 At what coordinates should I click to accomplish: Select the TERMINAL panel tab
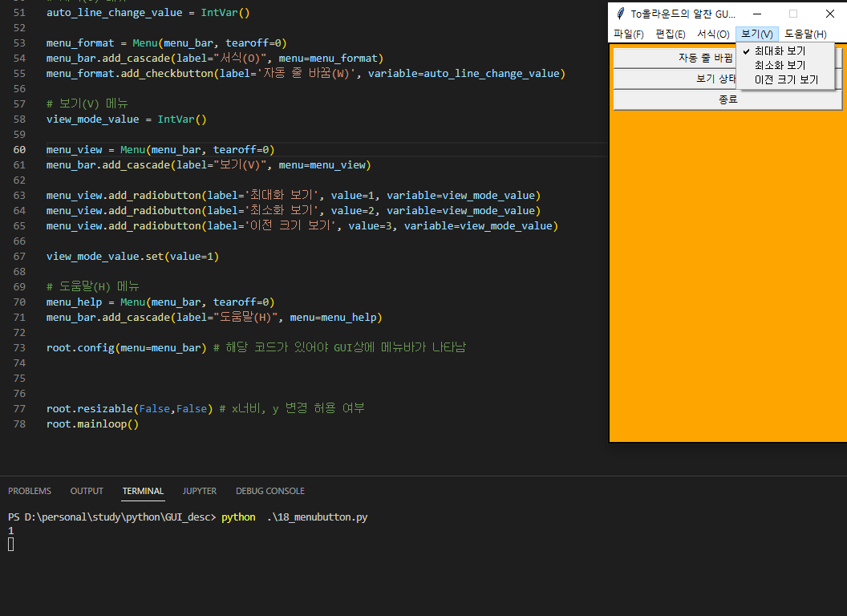point(143,491)
